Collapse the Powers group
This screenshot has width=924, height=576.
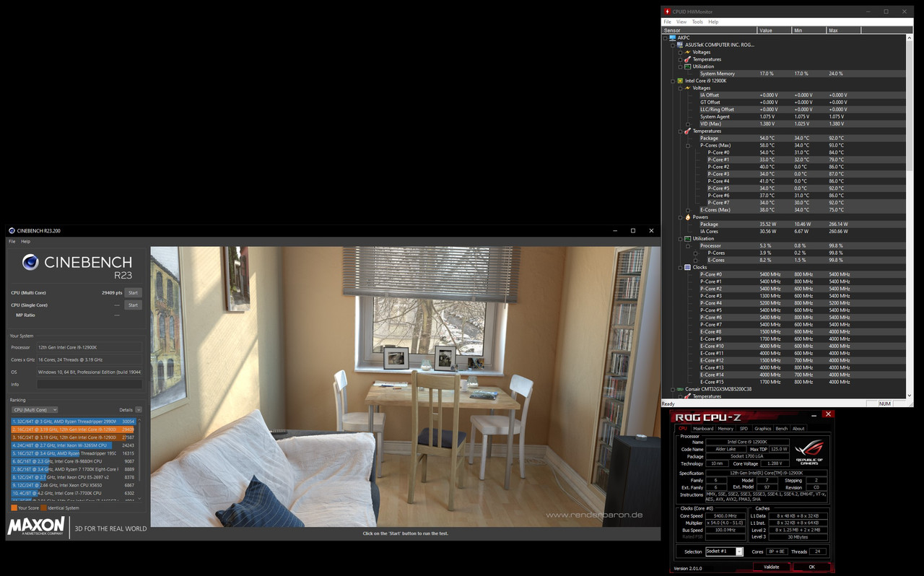(680, 217)
